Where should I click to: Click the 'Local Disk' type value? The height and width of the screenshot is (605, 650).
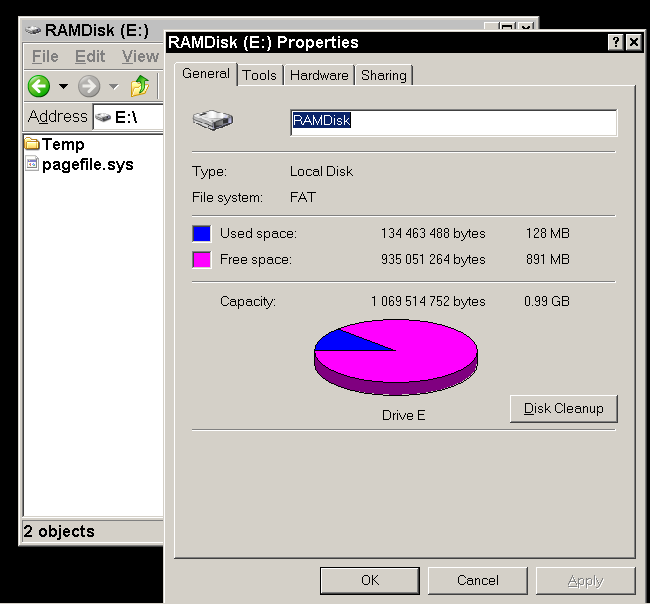click(321, 172)
